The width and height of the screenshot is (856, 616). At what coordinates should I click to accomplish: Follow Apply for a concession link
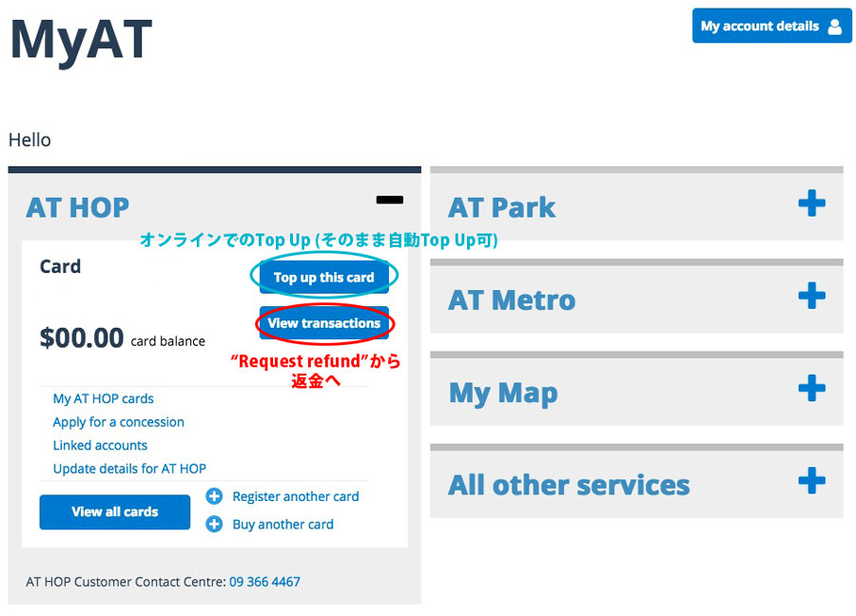coord(119,422)
